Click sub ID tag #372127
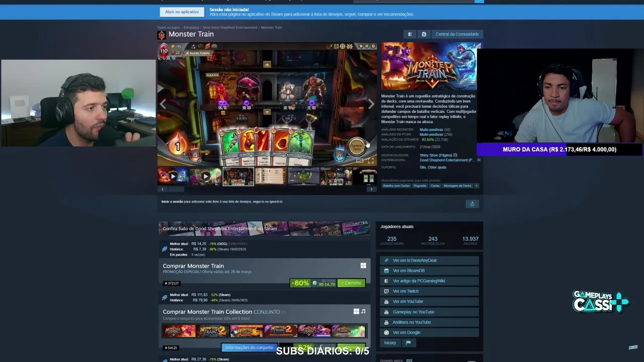 tap(172, 283)
